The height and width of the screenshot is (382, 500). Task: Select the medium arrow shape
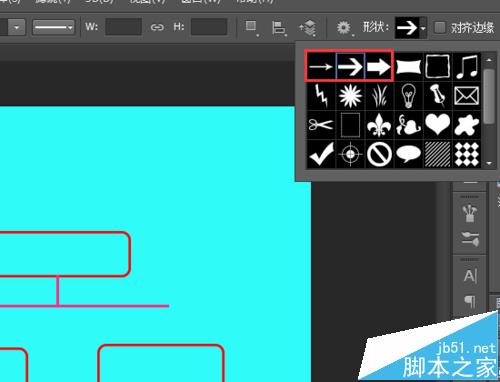[350, 66]
